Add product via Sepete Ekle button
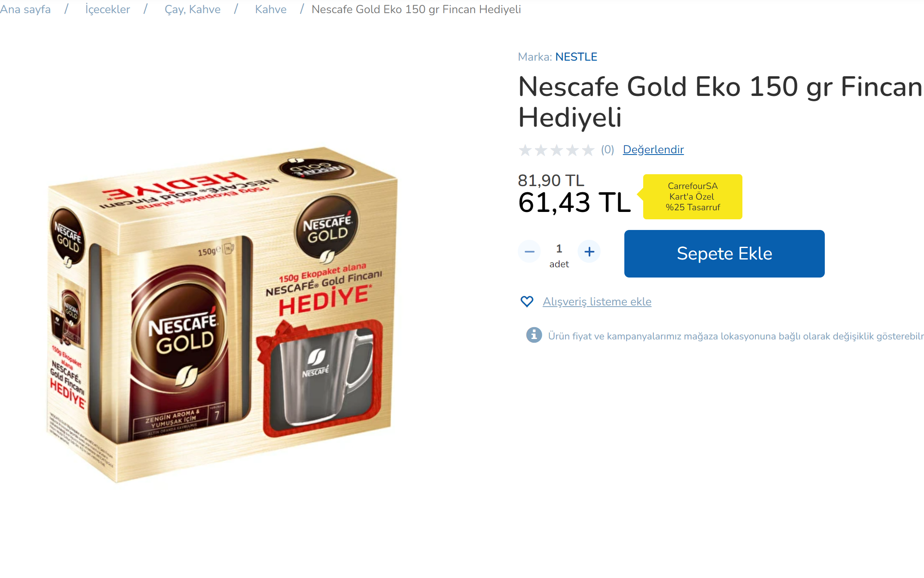 click(x=724, y=253)
